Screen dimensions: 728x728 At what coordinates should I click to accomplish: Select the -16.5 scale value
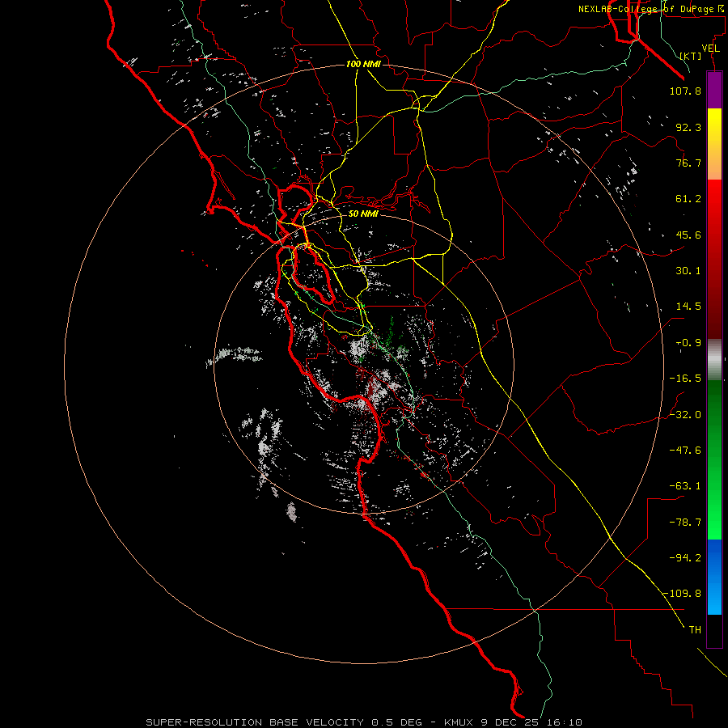click(x=685, y=379)
